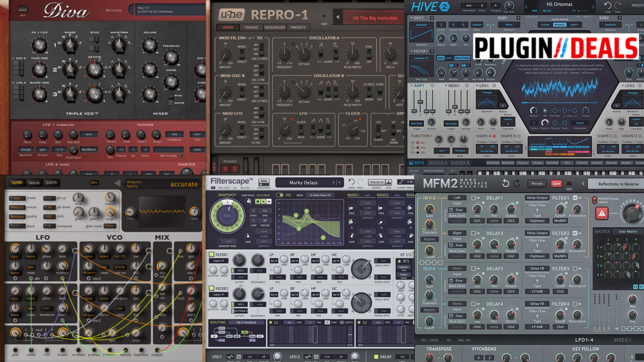Click the Hive undo arrow icon
This screenshot has width=644, height=362.
click(608, 5)
